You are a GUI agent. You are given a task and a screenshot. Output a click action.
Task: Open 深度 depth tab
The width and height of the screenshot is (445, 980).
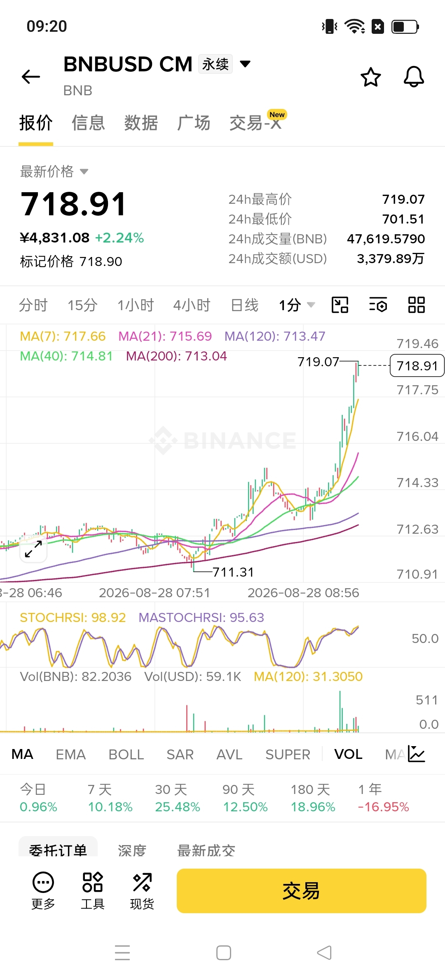[x=132, y=850]
